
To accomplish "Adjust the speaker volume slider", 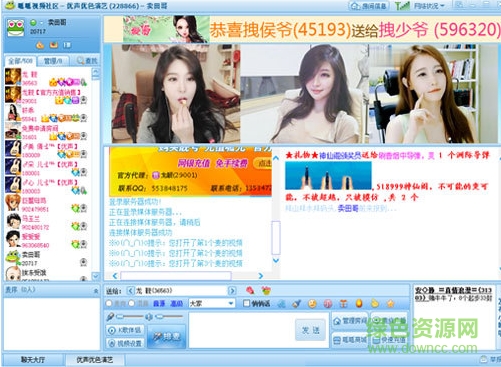I will (x=169, y=316).
